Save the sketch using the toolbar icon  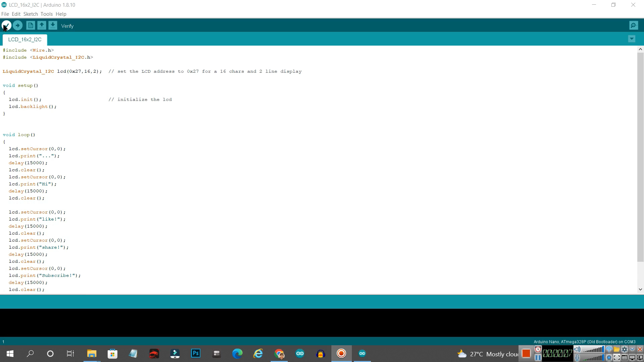point(53,25)
